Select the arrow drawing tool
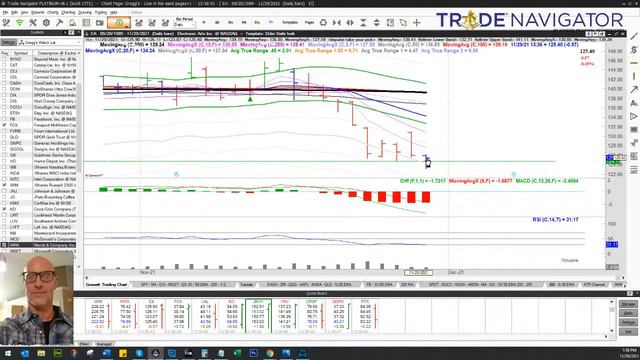This screenshot has width=640, height=360. coord(634,89)
